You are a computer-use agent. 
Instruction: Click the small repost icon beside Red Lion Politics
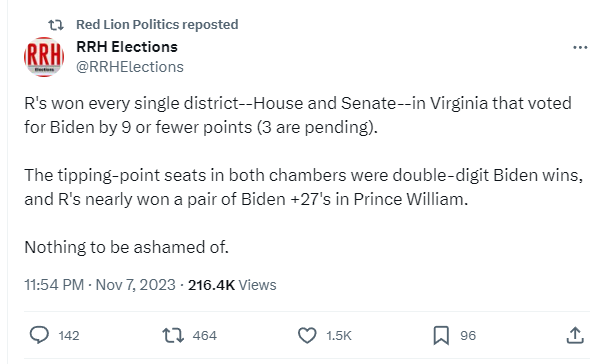pyautogui.click(x=56, y=25)
